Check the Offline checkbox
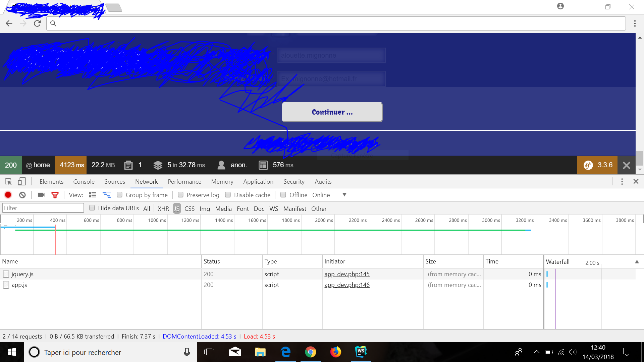644x362 pixels. [x=283, y=195]
